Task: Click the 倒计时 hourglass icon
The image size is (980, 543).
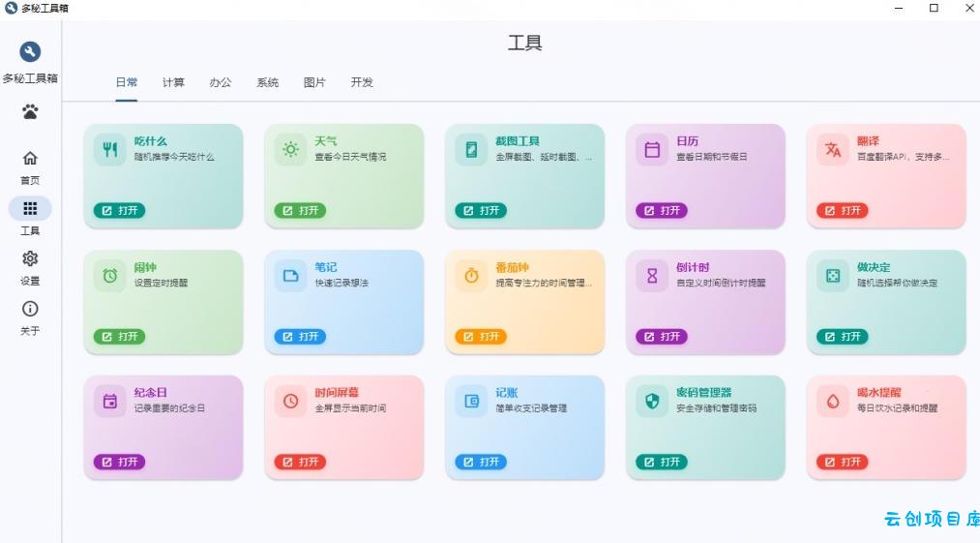Action: (x=652, y=276)
